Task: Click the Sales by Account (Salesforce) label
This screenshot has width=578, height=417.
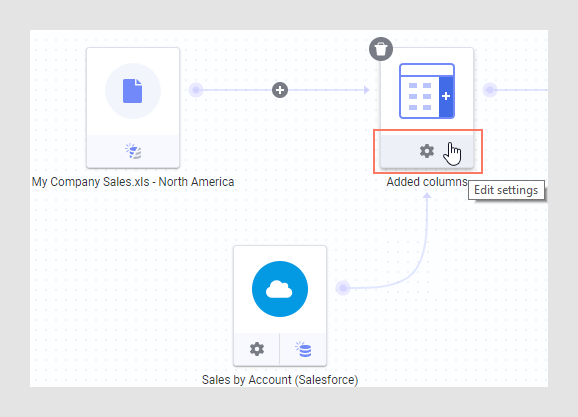Action: pos(280,380)
